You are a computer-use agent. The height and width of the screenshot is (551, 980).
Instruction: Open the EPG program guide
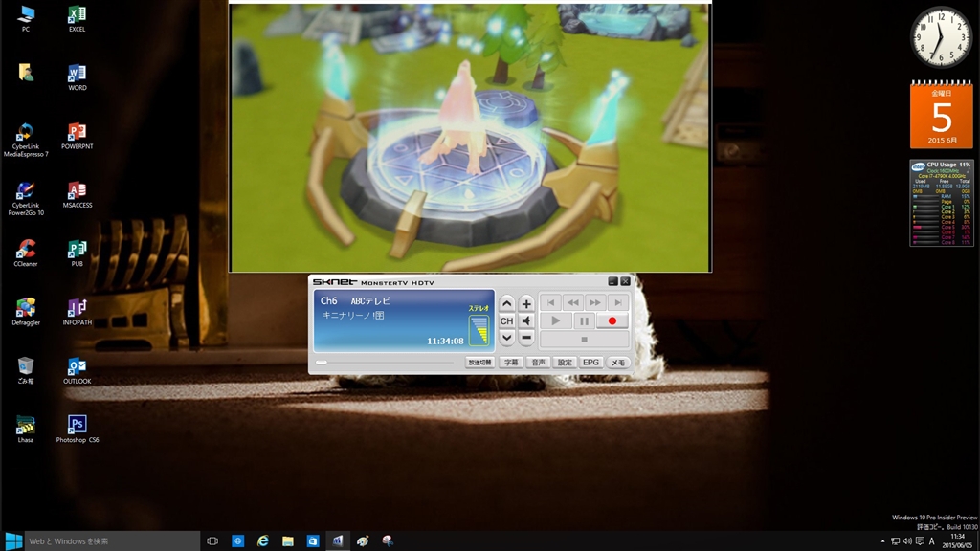590,363
